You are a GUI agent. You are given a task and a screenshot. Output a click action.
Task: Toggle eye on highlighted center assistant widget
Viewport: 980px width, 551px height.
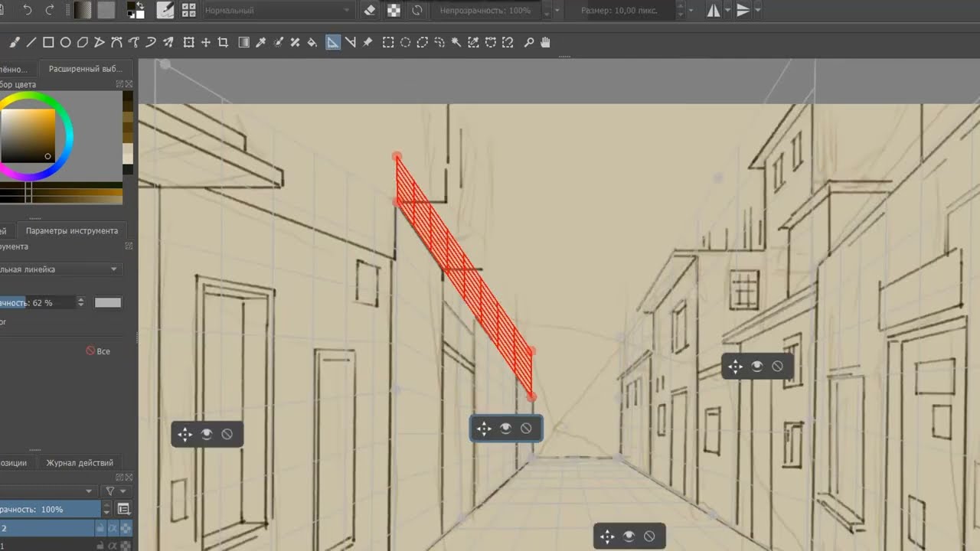pyautogui.click(x=505, y=429)
